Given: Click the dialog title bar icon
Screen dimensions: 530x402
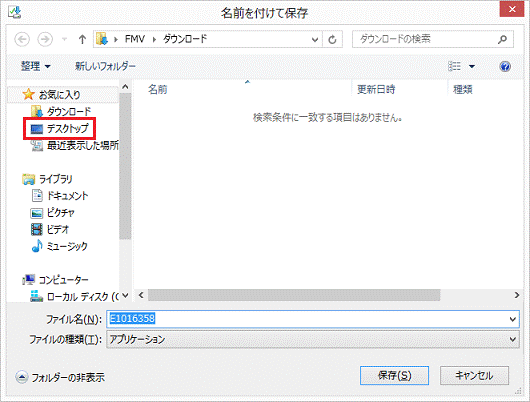Looking at the screenshot, I should point(15,13).
